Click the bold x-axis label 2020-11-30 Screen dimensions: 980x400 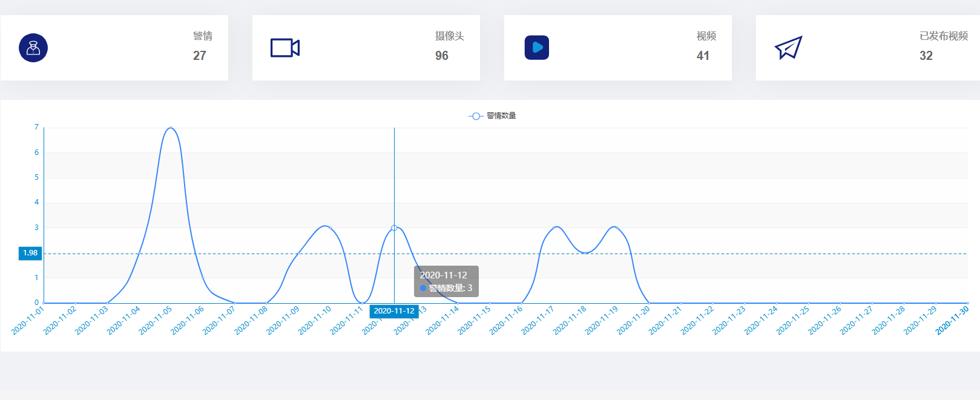pyautogui.click(x=953, y=320)
